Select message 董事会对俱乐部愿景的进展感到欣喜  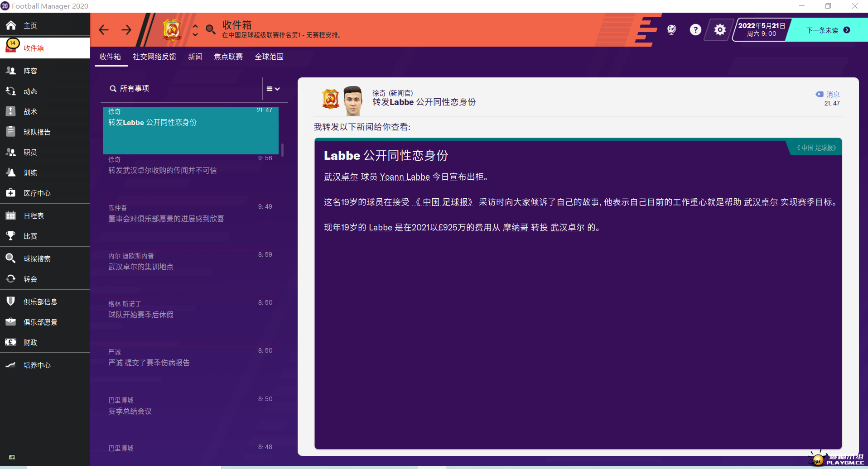click(191, 227)
